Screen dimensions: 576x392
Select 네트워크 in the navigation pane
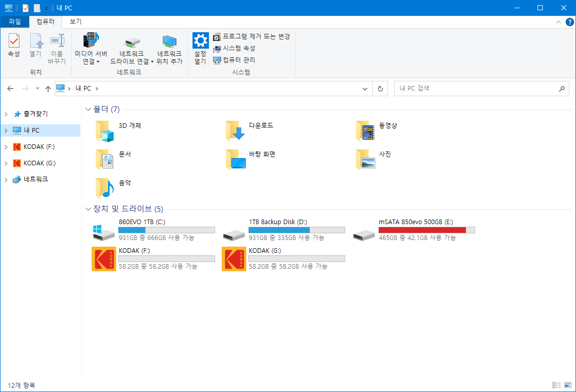click(31, 180)
